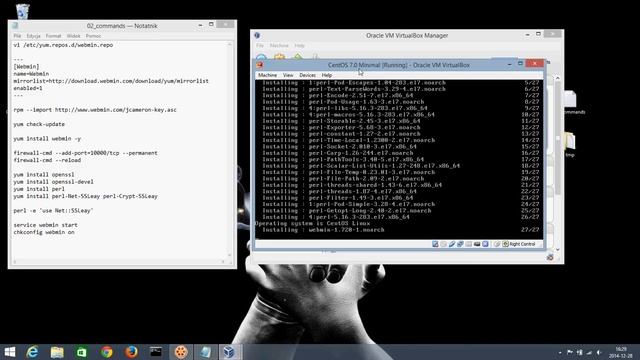
Task: Select the tmp folder icon on desktop
Action: pos(570,142)
